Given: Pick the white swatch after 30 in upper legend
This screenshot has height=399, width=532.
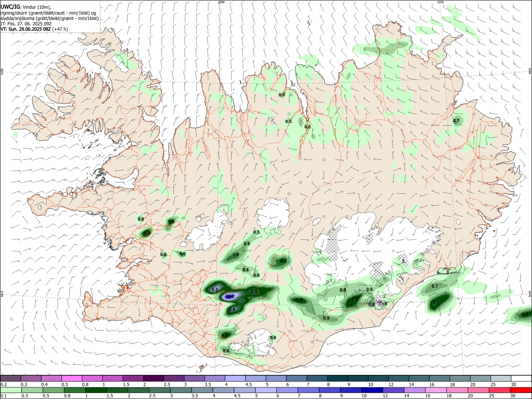Looking at the screenshot, I should pyautogui.click(x=521, y=378).
